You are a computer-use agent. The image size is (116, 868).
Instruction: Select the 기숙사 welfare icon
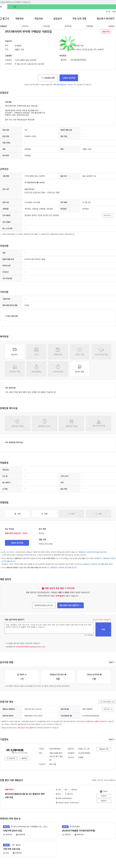tap(36, 351)
